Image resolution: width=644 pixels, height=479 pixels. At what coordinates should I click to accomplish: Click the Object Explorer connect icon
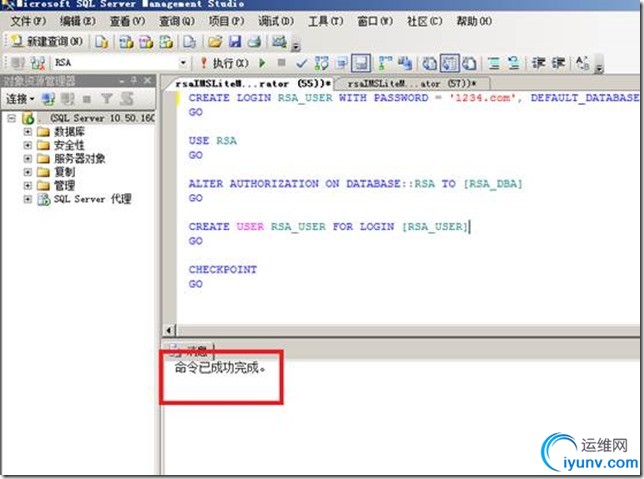pyautogui.click(x=48, y=99)
